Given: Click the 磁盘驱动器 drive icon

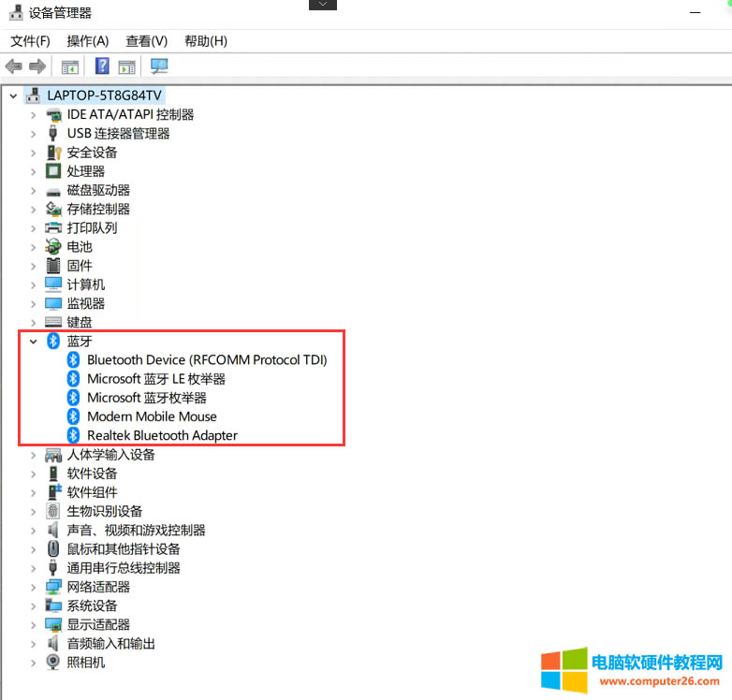Looking at the screenshot, I should pyautogui.click(x=53, y=191).
